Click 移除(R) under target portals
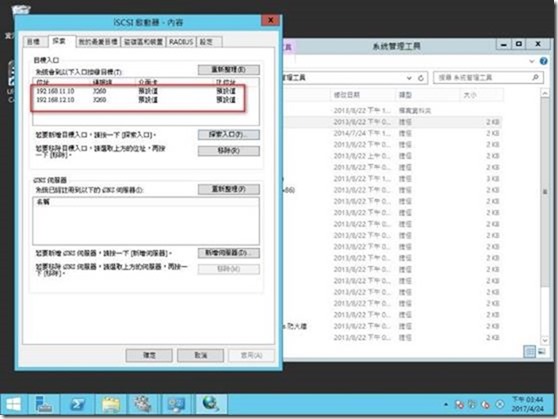 click(x=228, y=151)
